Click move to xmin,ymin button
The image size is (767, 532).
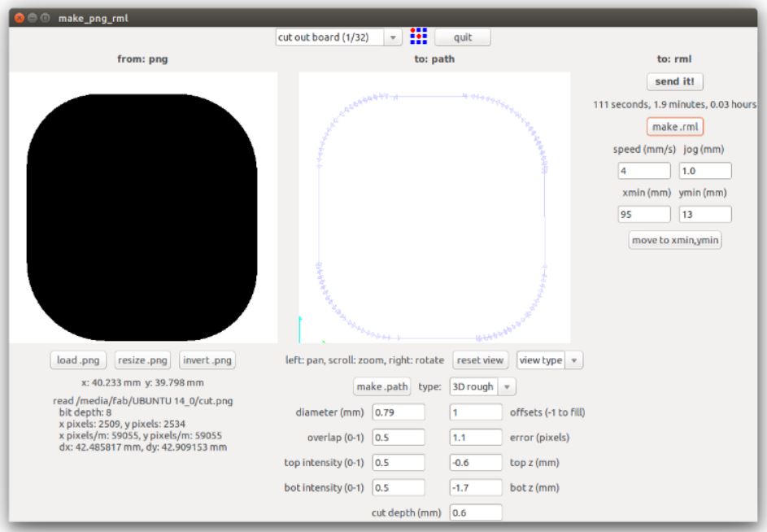[674, 240]
